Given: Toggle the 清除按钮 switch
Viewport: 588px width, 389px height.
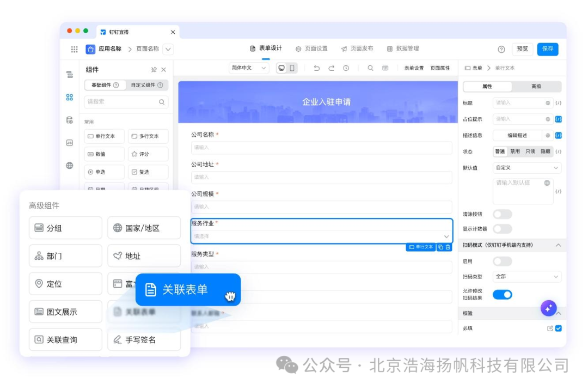Looking at the screenshot, I should (503, 214).
